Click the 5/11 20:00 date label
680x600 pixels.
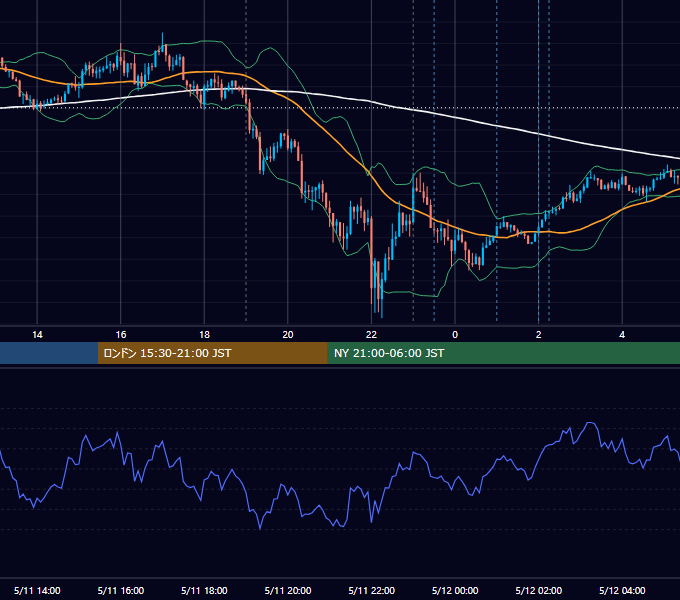(288, 590)
